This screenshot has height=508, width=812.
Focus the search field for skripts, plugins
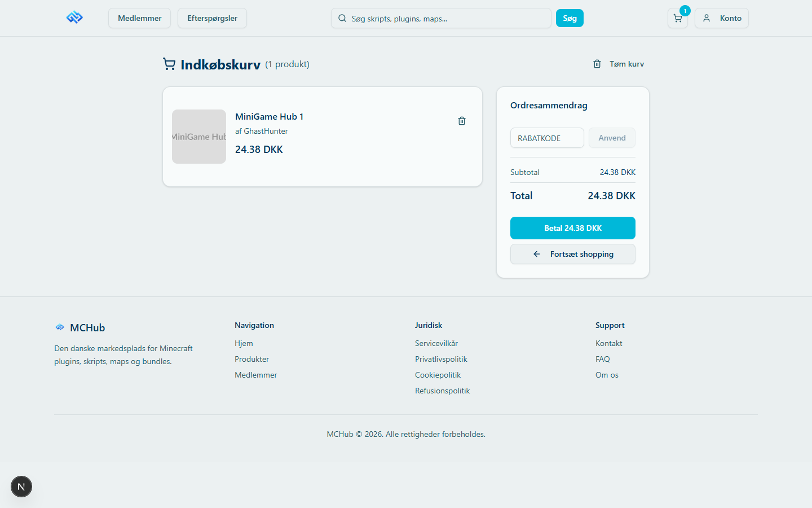(x=441, y=18)
